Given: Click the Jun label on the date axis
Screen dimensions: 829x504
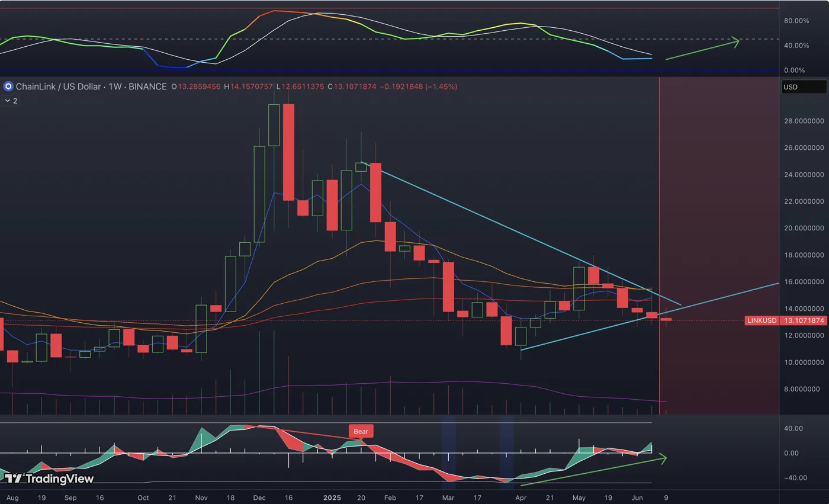Looking at the screenshot, I should [637, 497].
